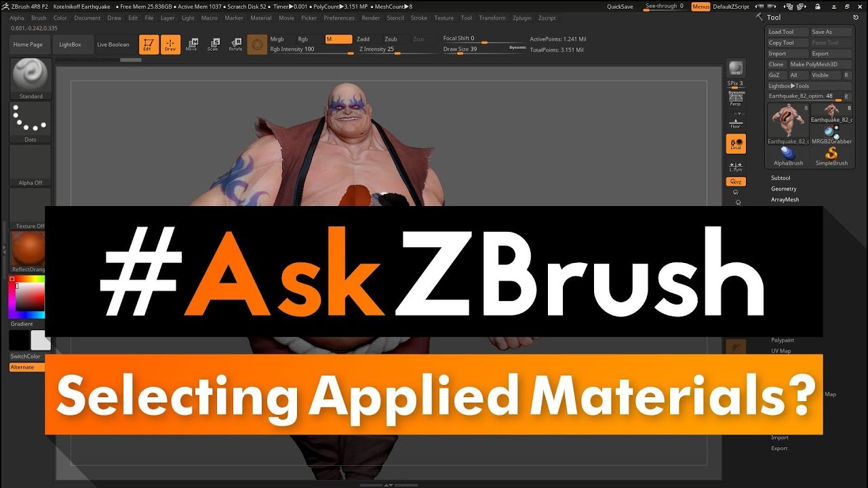This screenshot has width=868, height=488.
Task: Select the large Earthquake_82 tool thumbnail
Action: click(789, 123)
